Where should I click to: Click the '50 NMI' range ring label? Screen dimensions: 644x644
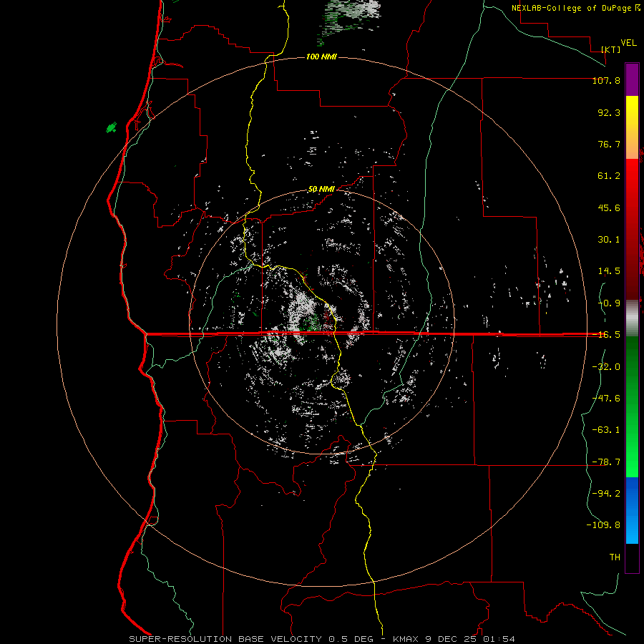coord(321,190)
